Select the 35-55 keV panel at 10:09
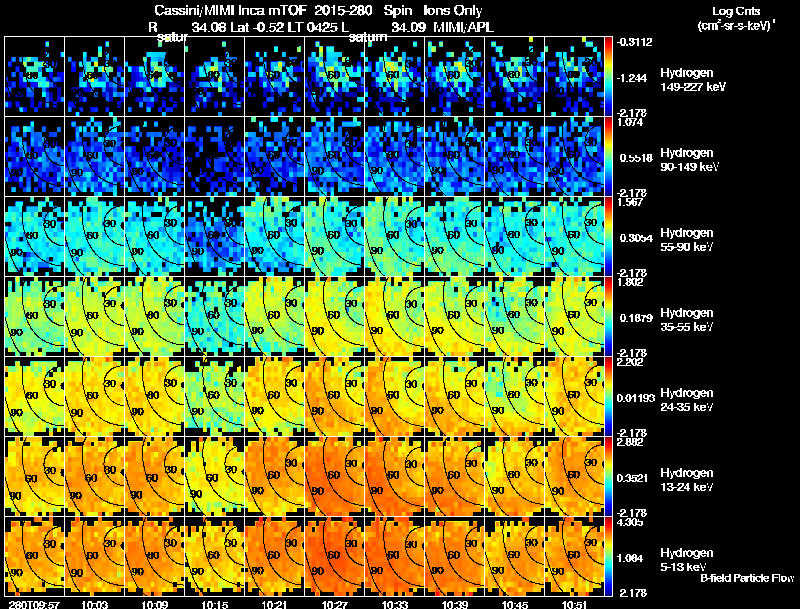The image size is (800, 609). (x=155, y=317)
